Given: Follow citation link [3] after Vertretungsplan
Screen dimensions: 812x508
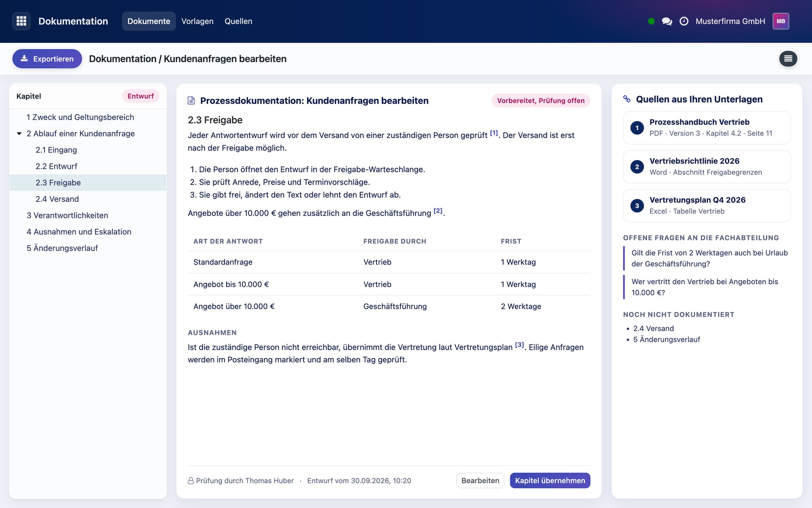Looking at the screenshot, I should (x=519, y=345).
